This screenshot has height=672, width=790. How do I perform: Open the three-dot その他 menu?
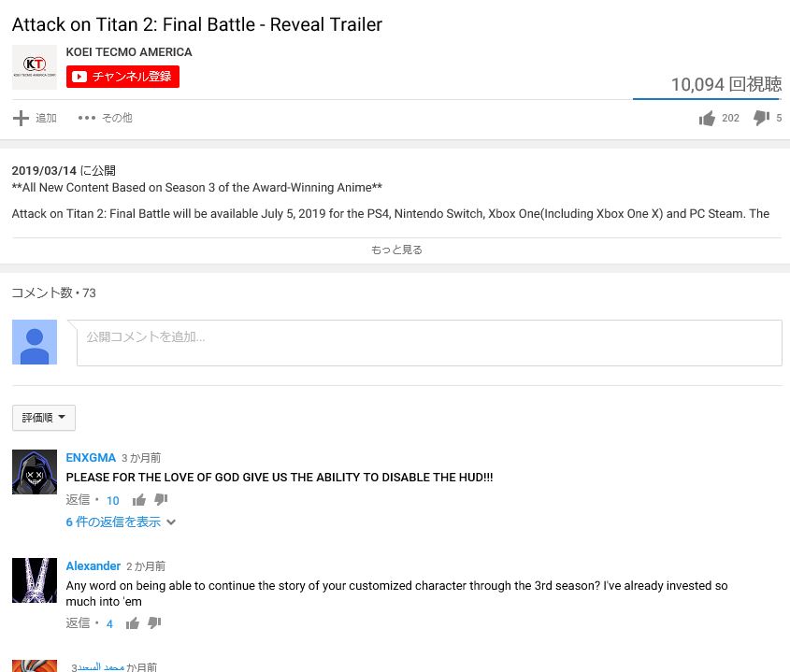click(x=86, y=118)
